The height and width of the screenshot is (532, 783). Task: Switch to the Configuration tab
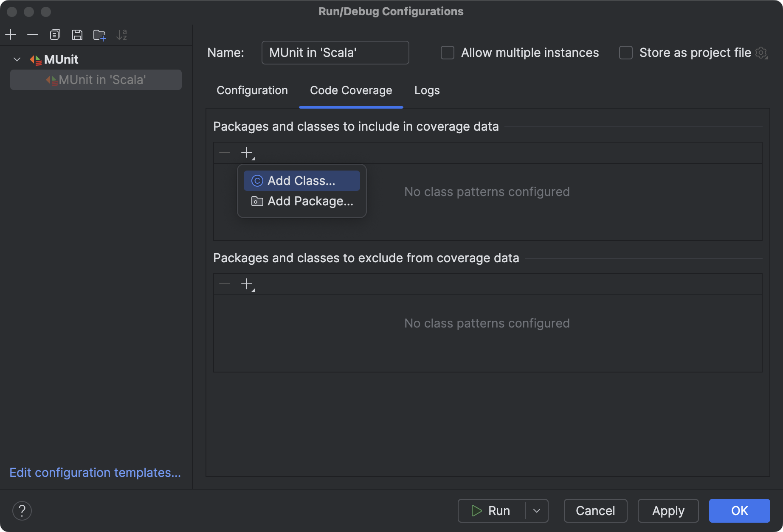click(252, 90)
